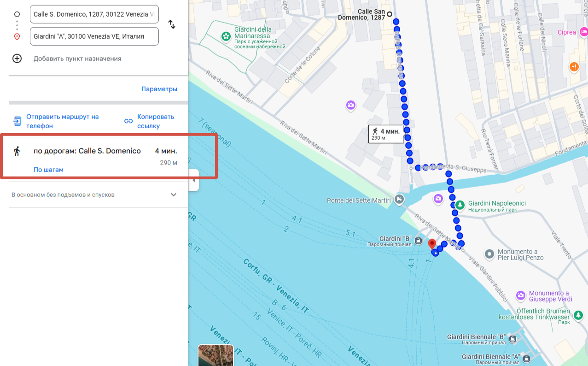Click the red destination pin on map
Image resolution: width=588 pixels, height=366 pixels.
pyautogui.click(x=432, y=244)
